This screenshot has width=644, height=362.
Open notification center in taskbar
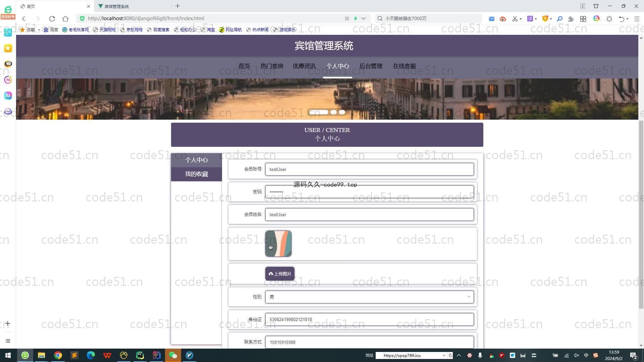click(634, 355)
